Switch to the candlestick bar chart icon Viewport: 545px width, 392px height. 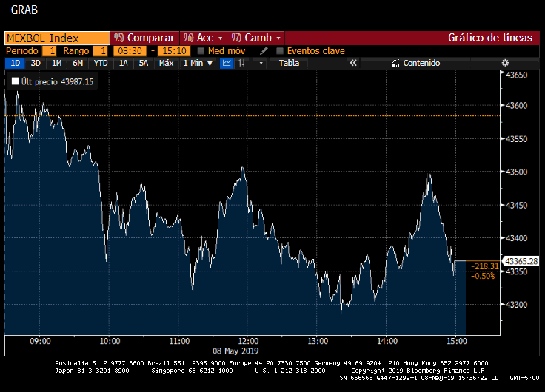click(242, 64)
